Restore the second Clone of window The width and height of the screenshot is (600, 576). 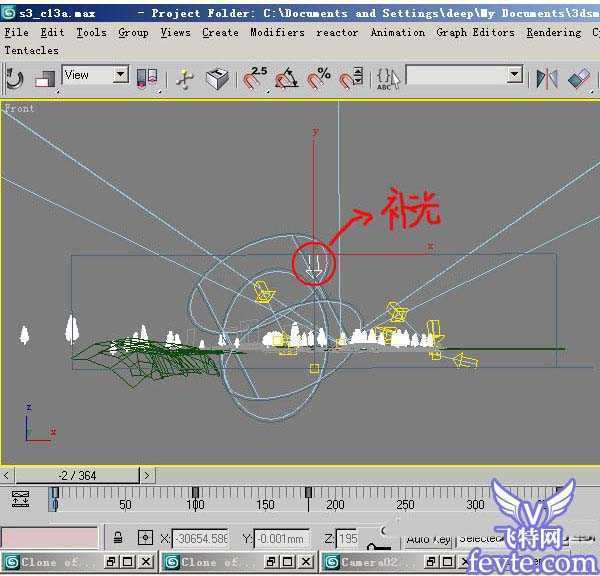pyautogui.click(x=271, y=562)
